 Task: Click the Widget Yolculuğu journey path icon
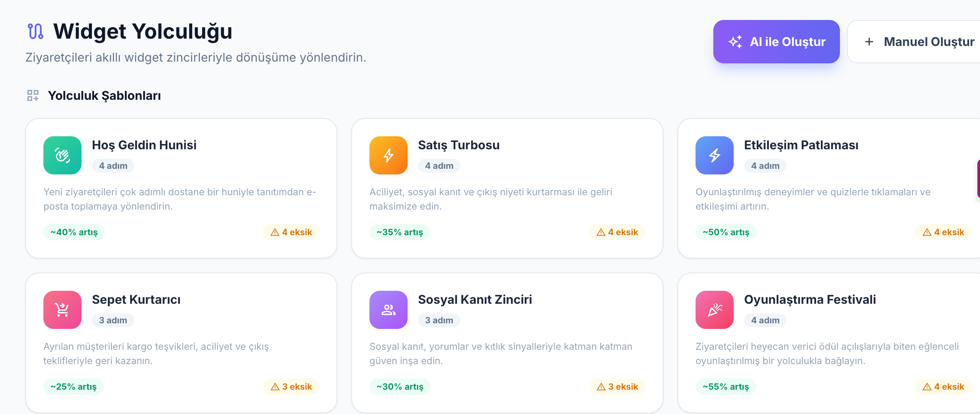(35, 31)
